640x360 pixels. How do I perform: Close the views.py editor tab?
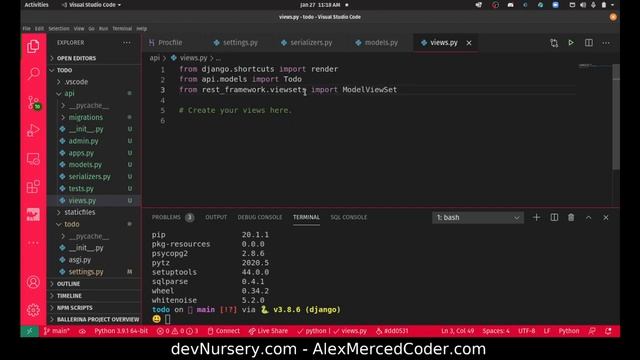tap(469, 43)
